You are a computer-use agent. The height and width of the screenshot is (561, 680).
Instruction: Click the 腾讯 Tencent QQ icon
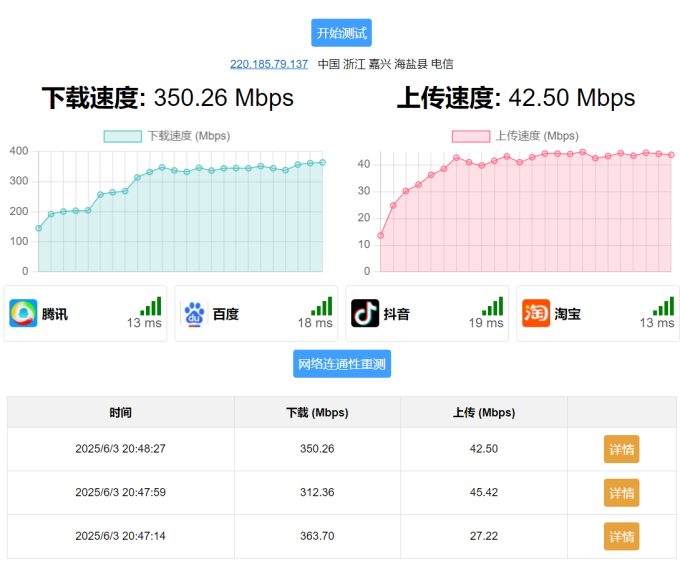click(23, 313)
